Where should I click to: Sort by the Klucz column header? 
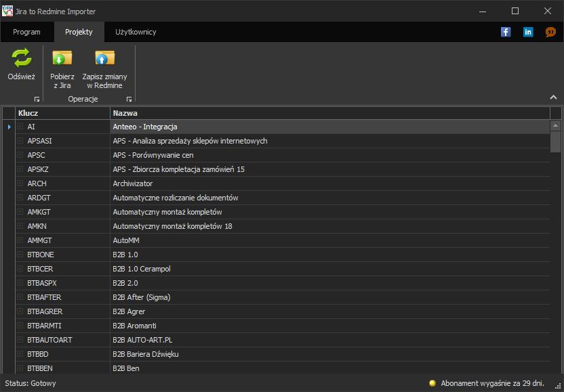coord(62,113)
